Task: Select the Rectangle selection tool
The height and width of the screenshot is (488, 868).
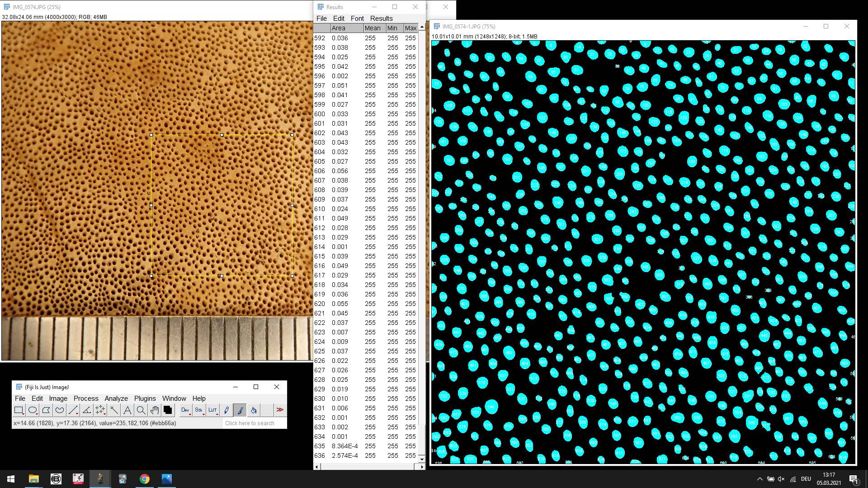Action: (x=19, y=410)
